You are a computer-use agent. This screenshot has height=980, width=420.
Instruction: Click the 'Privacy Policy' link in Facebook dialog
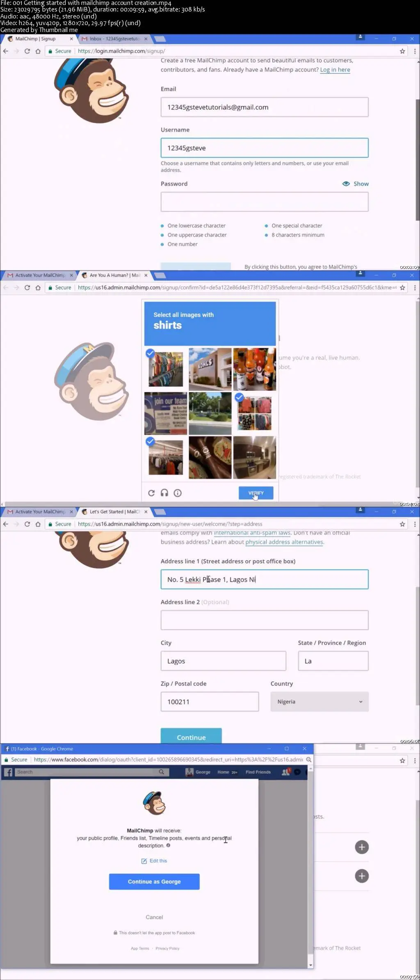[x=167, y=948]
